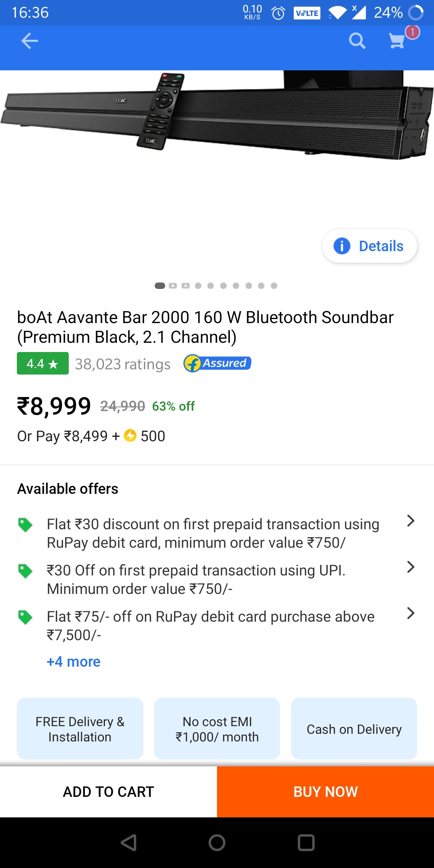Jump to last image carousel dot
434x868 pixels.
tap(274, 286)
